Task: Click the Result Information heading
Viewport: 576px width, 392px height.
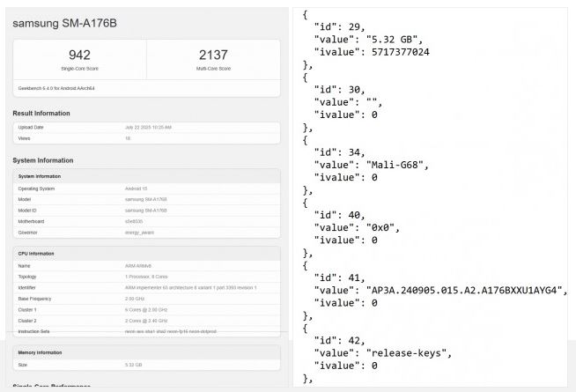Action: [41, 113]
